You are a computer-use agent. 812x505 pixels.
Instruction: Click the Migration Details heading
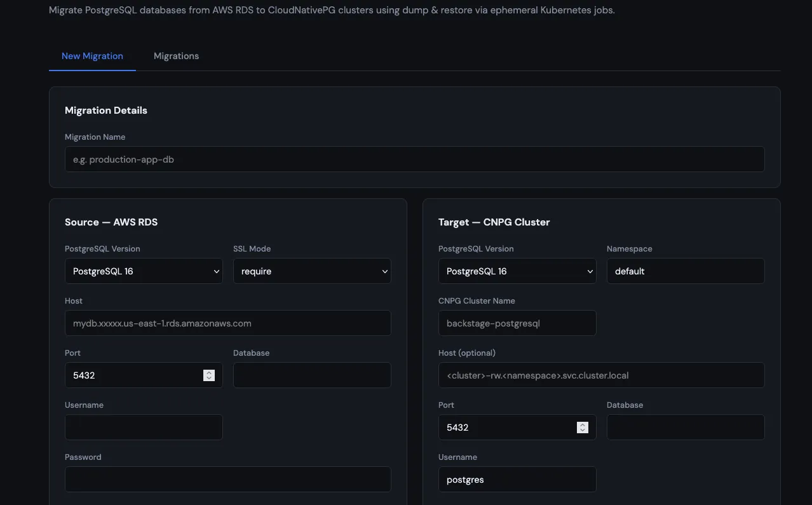tap(106, 111)
